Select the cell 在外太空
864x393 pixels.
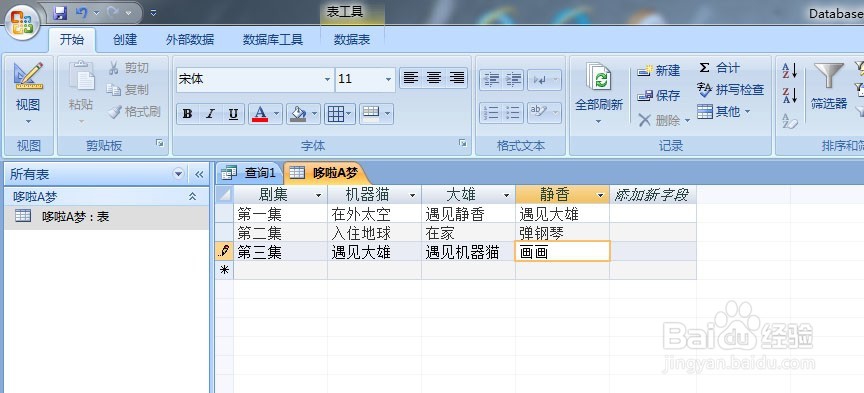375,213
